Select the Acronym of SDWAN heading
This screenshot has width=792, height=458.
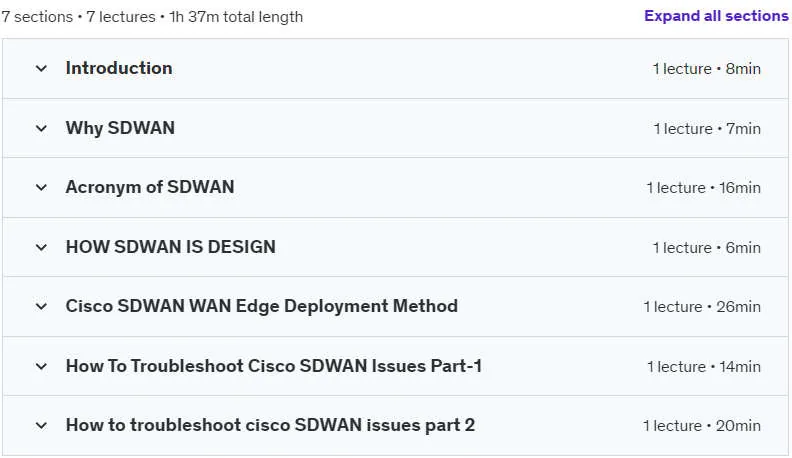[x=150, y=187]
